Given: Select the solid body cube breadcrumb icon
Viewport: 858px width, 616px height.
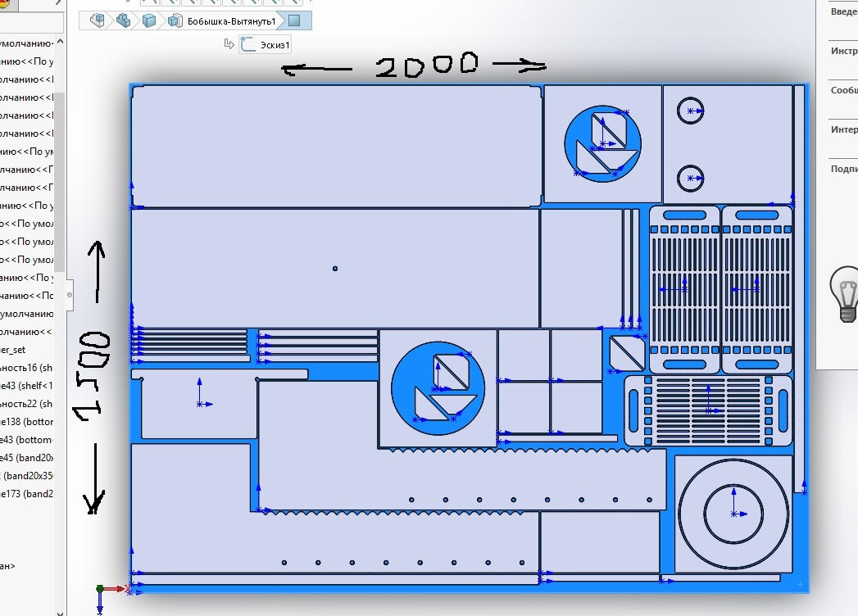Looking at the screenshot, I should click(149, 20).
